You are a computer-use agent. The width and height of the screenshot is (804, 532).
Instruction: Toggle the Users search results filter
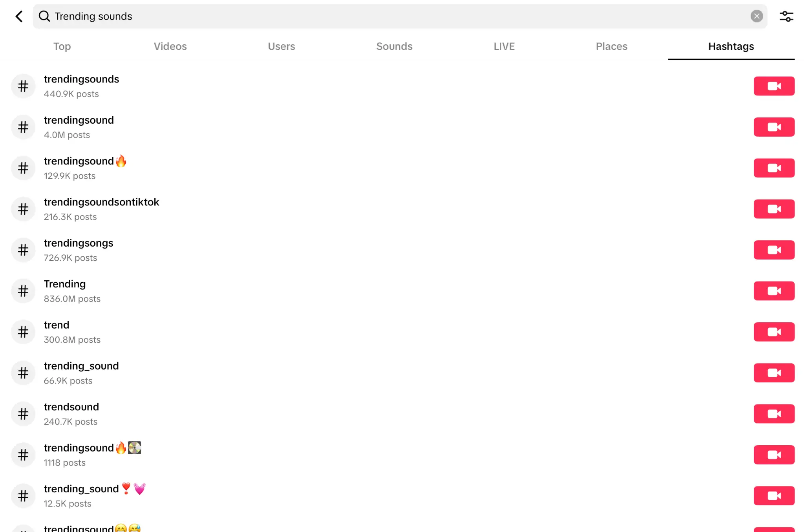click(282, 46)
